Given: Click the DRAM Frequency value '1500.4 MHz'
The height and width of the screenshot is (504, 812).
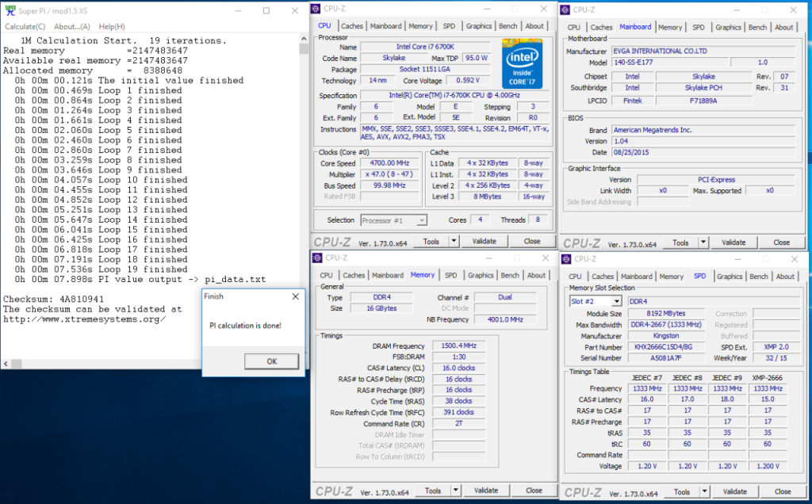Looking at the screenshot, I should (459, 346).
